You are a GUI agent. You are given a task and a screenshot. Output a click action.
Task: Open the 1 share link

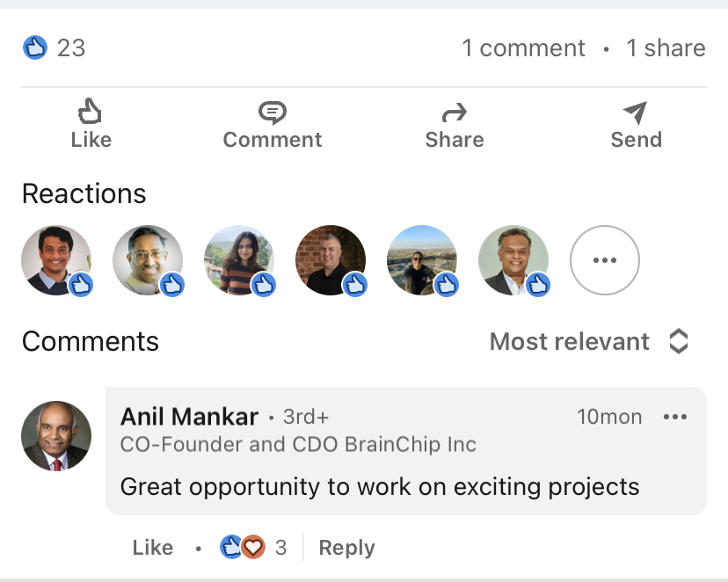[666, 47]
